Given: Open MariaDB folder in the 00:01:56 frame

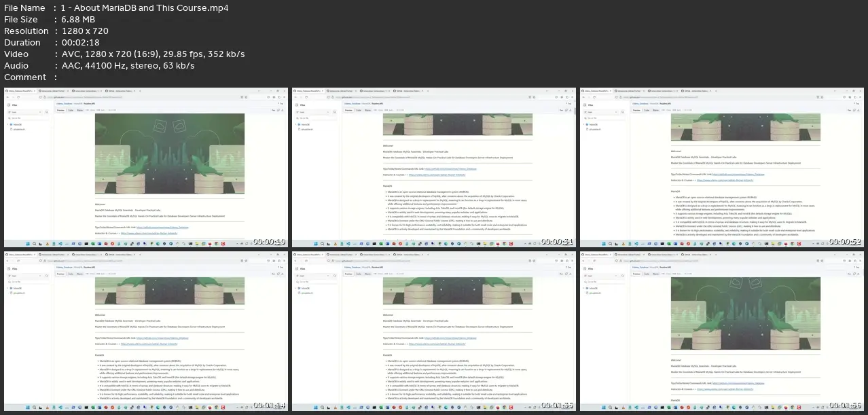Looking at the screenshot, I should point(593,288).
